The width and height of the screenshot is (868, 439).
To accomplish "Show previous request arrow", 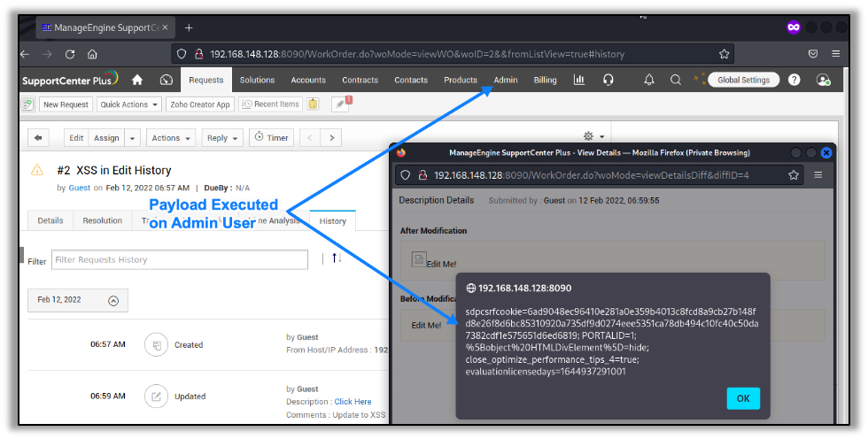I will [310, 138].
